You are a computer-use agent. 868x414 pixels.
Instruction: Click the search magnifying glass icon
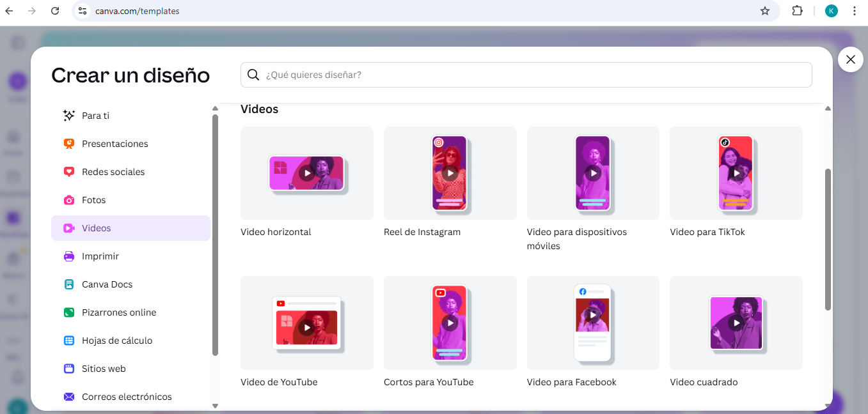[x=253, y=75]
